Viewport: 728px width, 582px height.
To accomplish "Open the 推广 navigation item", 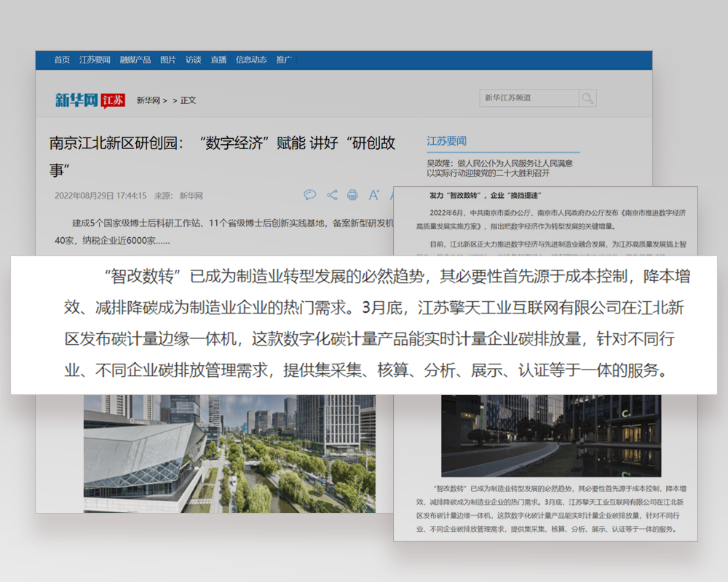I will point(284,60).
